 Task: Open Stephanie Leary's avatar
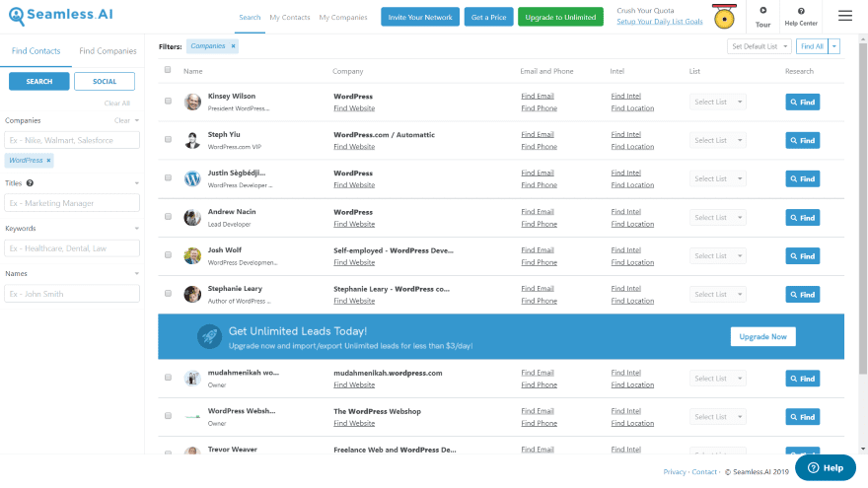(192, 295)
